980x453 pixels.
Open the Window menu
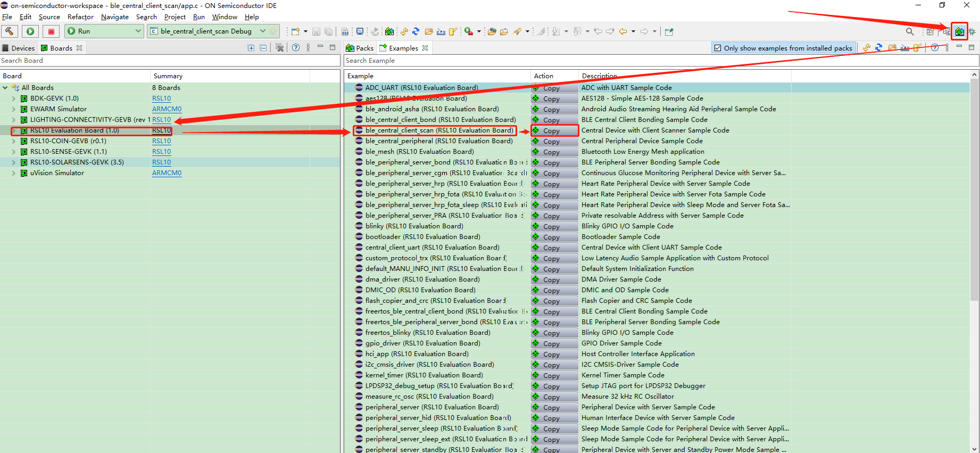point(225,17)
